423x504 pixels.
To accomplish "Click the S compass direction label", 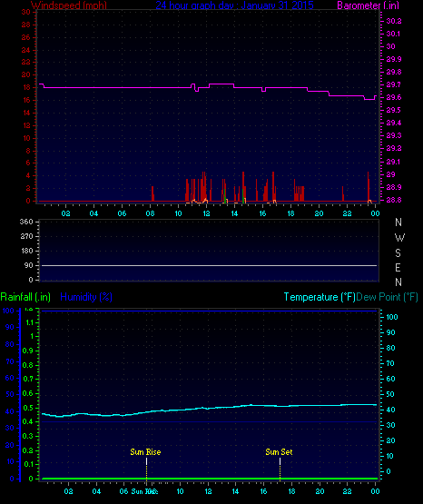I will click(x=398, y=253).
